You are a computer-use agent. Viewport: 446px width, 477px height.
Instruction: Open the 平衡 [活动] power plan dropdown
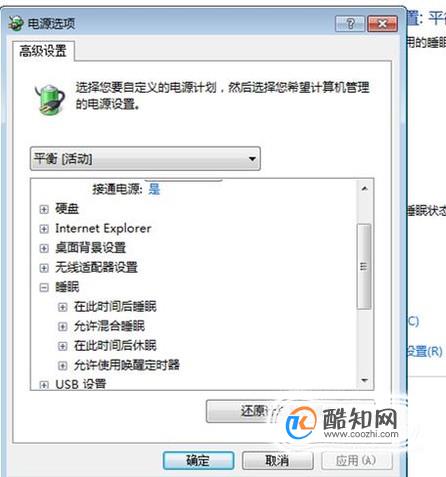coord(145,159)
